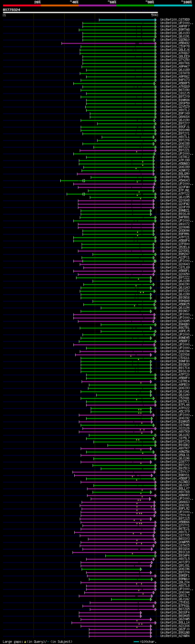The width and height of the screenshot is (195, 644).
Task: Select label UniRef100_A7PJ99
Action: tap(175, 160)
